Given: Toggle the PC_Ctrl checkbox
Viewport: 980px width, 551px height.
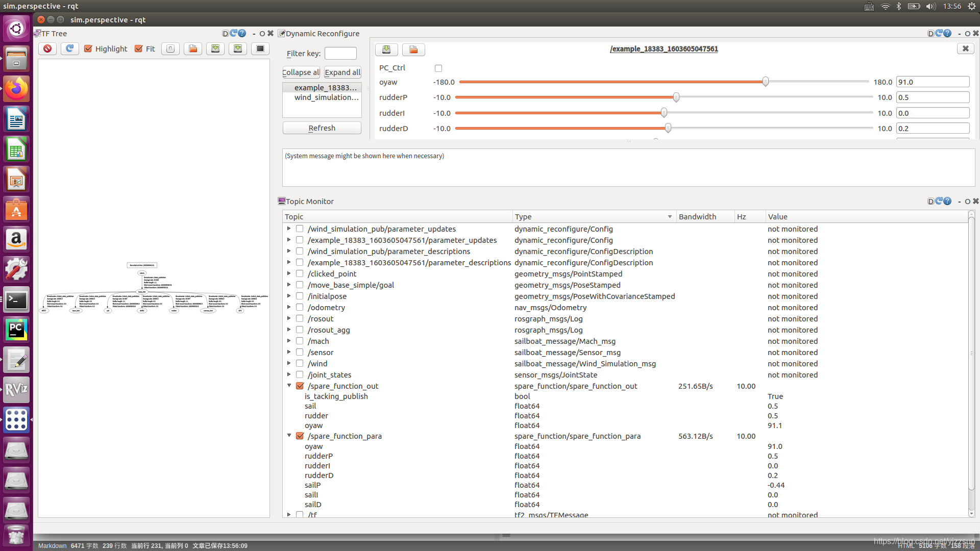Looking at the screenshot, I should (438, 68).
